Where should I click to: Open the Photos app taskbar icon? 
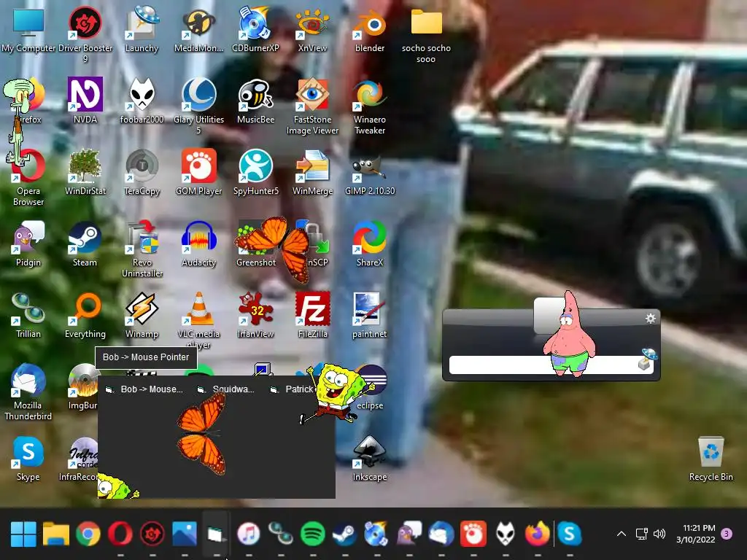click(185, 534)
